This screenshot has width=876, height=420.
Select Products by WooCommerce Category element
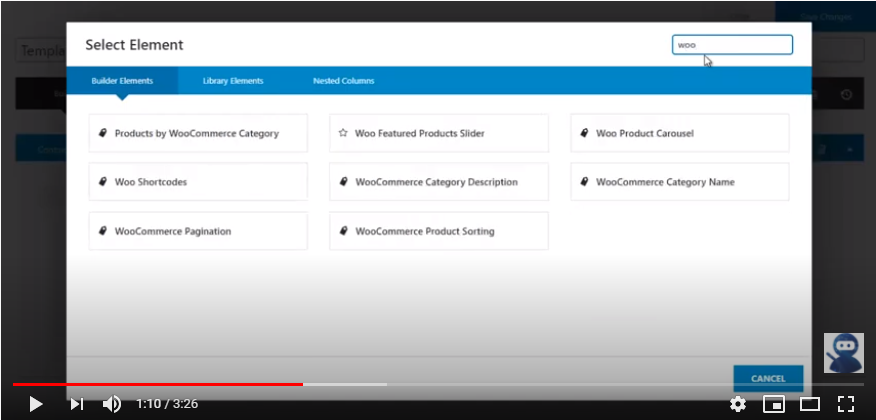(198, 133)
